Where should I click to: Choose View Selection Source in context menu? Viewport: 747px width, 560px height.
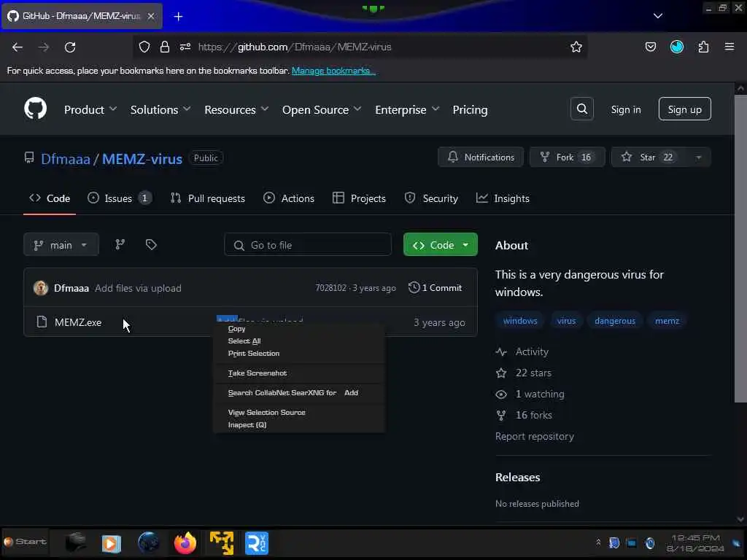pos(299,413)
